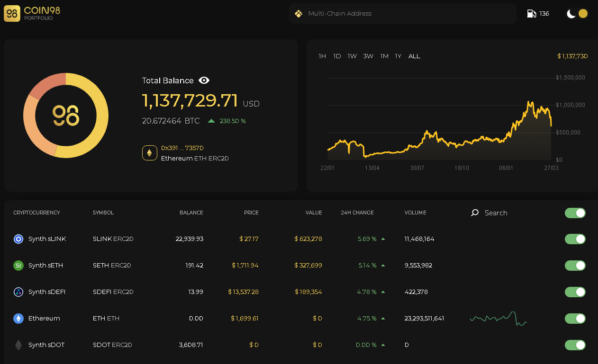Click the Synth sLINK coin icon

18,239
